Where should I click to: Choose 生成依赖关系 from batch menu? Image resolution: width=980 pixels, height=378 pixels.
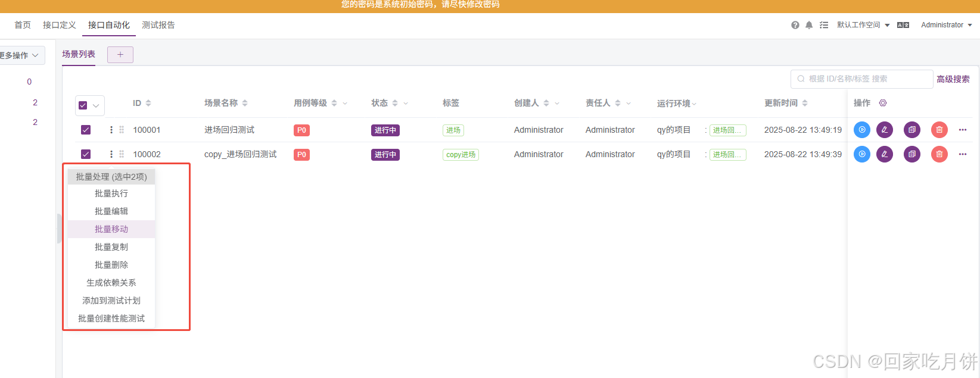[111, 283]
